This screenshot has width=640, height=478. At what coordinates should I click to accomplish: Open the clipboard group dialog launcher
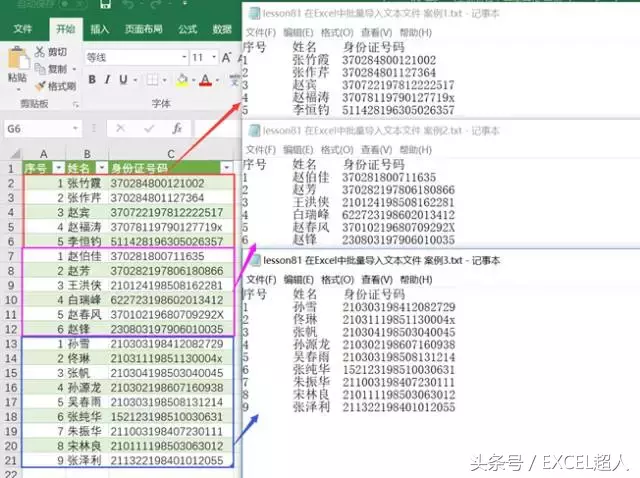pos(76,105)
